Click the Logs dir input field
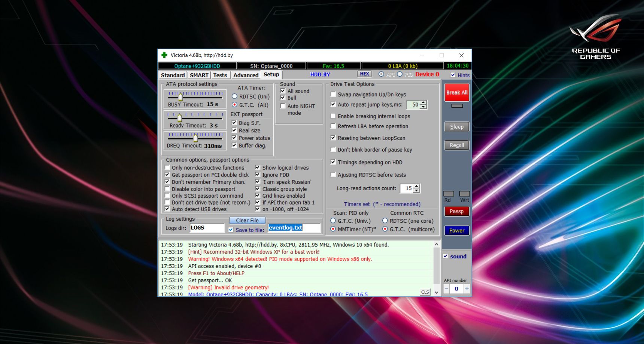644x344 pixels. (x=207, y=228)
